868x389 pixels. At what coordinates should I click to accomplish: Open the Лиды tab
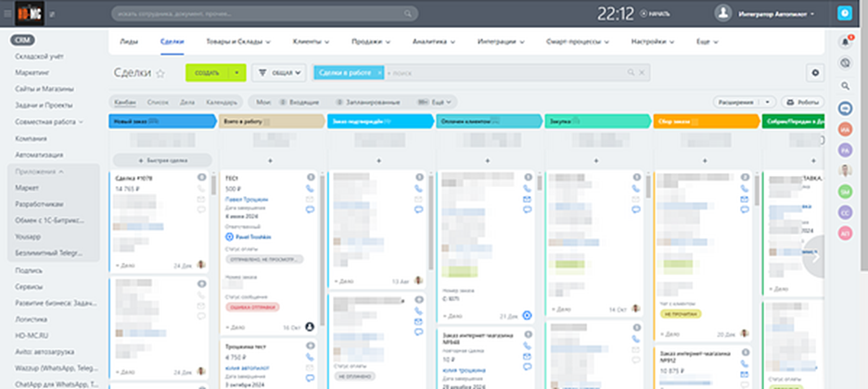pos(129,43)
